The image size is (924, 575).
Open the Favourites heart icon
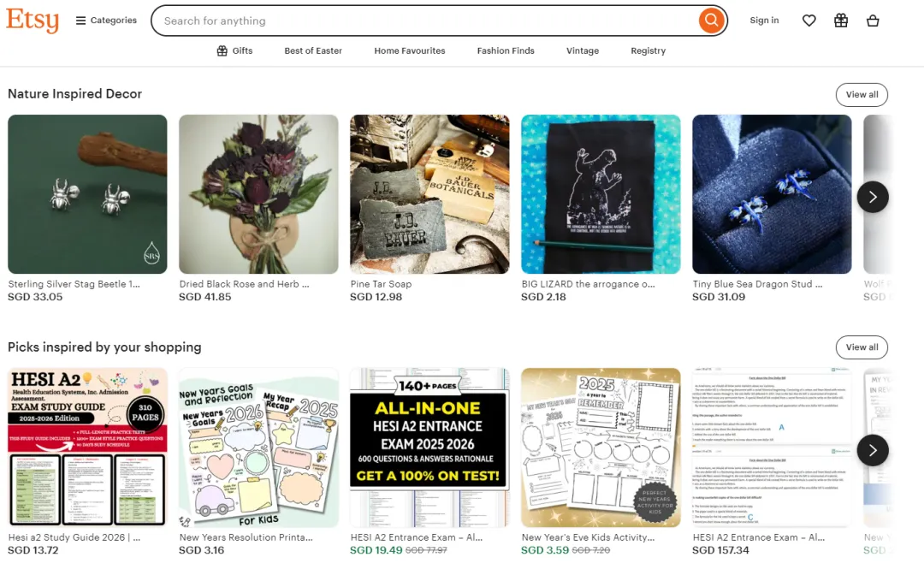809,21
